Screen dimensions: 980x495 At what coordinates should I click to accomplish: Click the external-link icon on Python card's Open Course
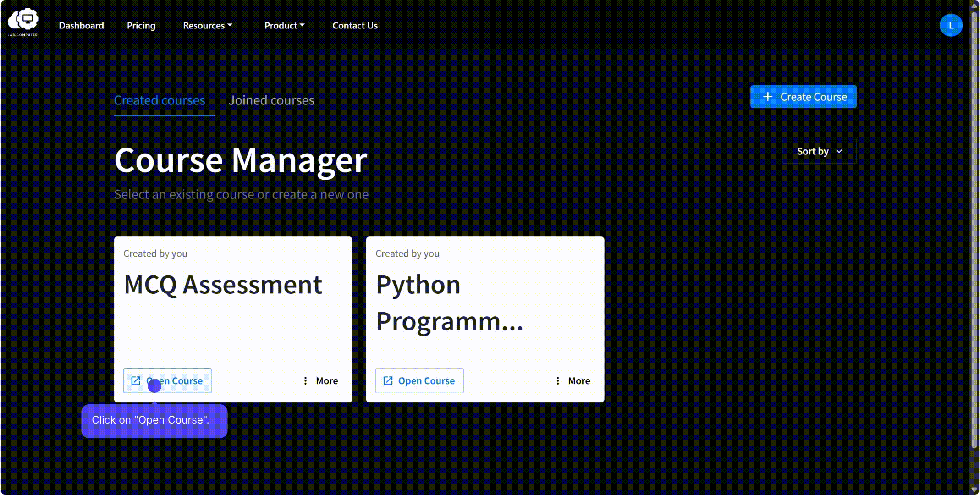point(388,381)
